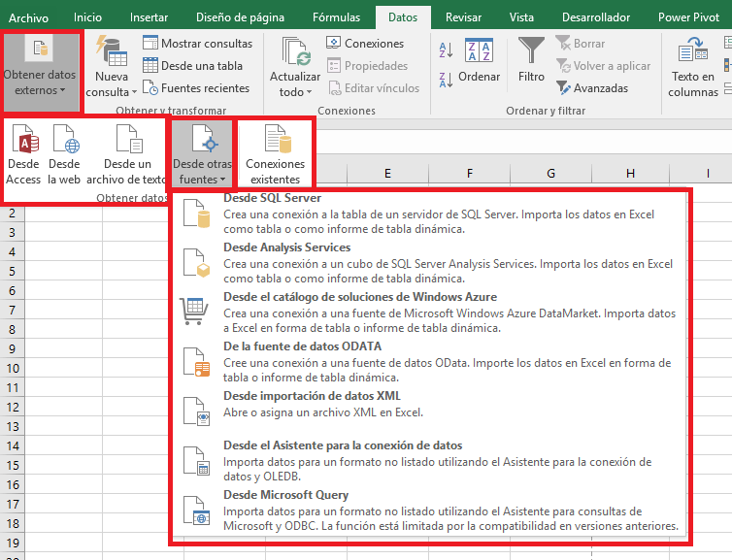
Task: Open the Ordenar dialog
Action: tap(479, 61)
